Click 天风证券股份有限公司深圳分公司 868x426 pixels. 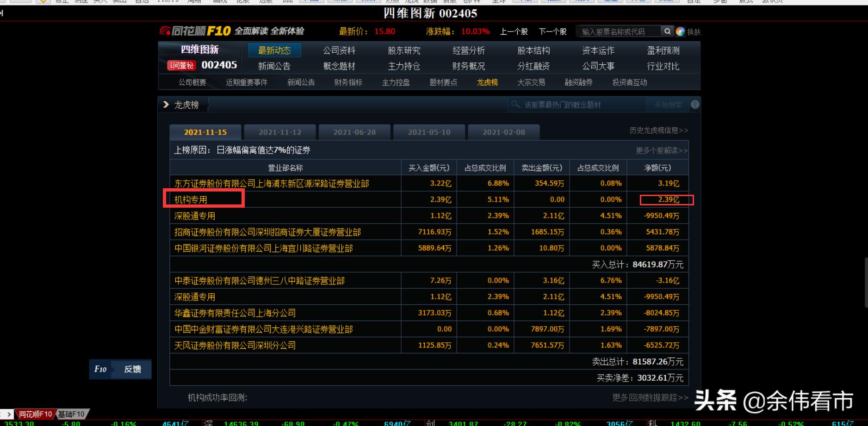235,346
